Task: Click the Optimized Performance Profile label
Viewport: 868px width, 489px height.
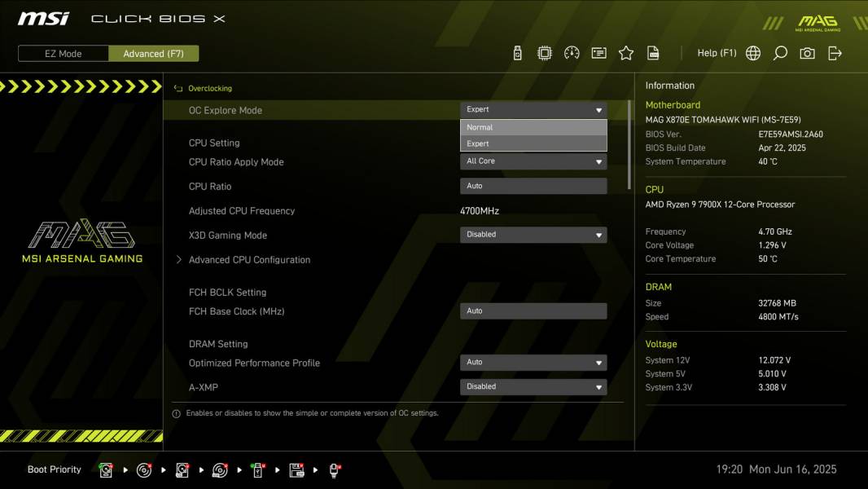Action: coord(254,363)
